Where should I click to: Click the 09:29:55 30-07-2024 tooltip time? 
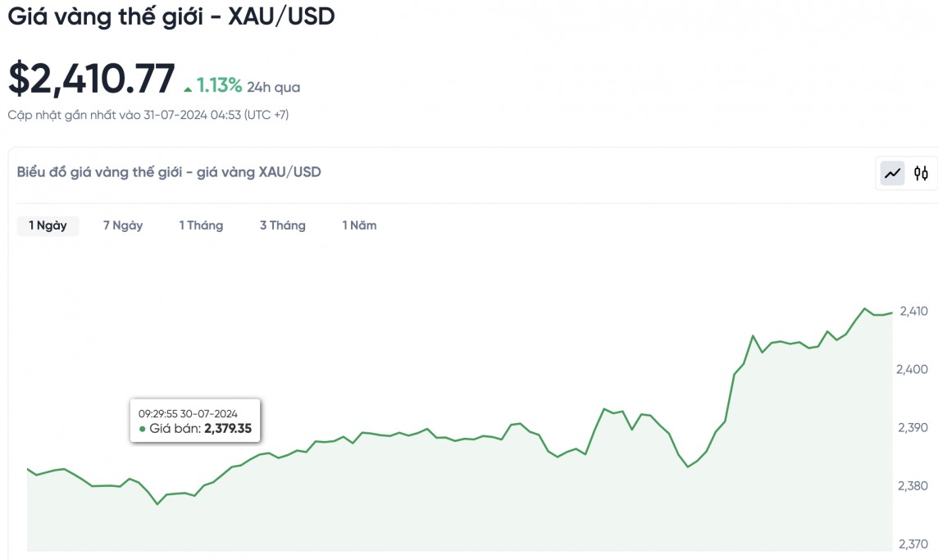point(188,413)
